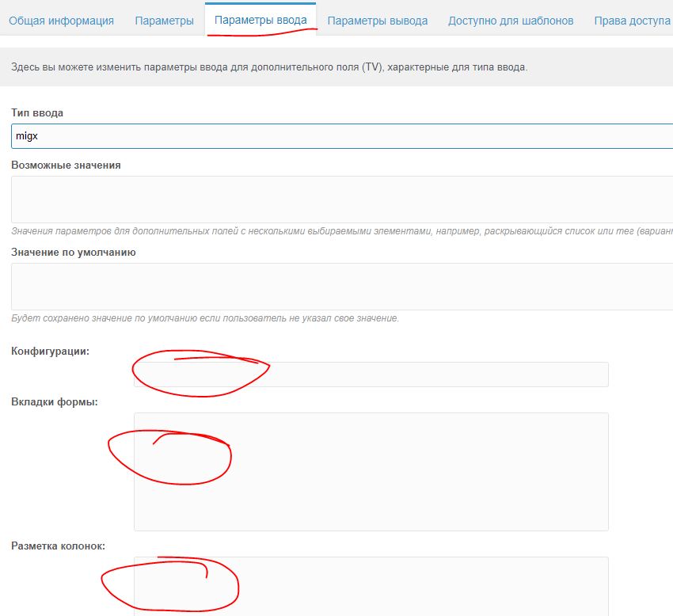Focus the Возможные значения text area
673x616 pixels.
pos(342,200)
